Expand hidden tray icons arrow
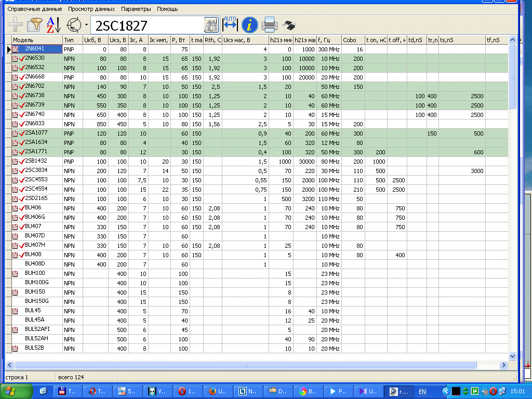532x399 pixels. [446, 391]
